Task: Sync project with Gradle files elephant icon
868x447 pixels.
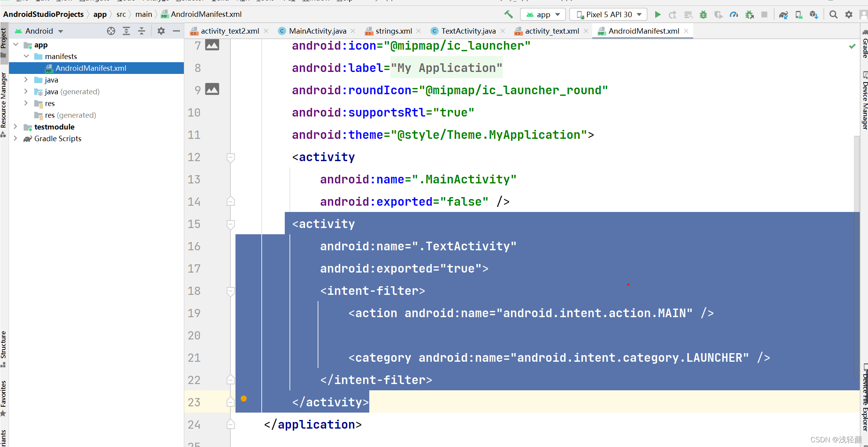Action: (x=784, y=14)
